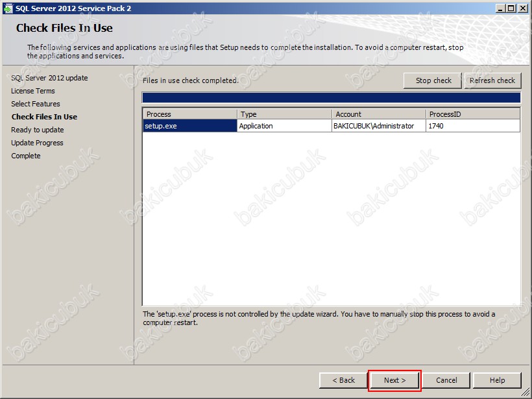
Task: Click the Next > button
Action: coord(394,380)
